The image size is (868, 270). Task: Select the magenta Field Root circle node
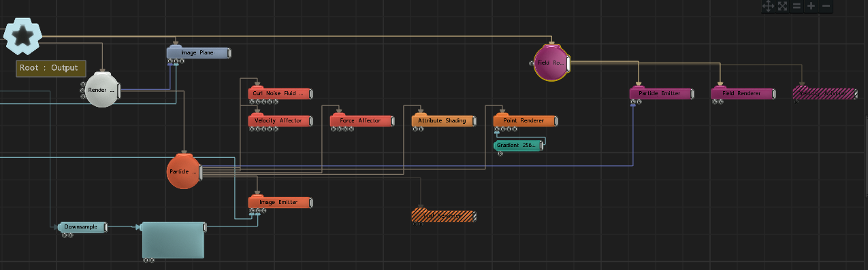pos(551,63)
